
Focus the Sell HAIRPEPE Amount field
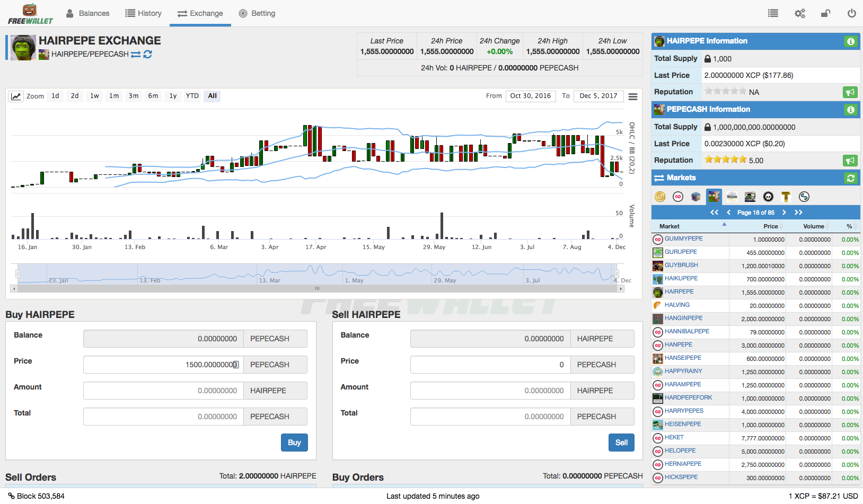coord(490,391)
